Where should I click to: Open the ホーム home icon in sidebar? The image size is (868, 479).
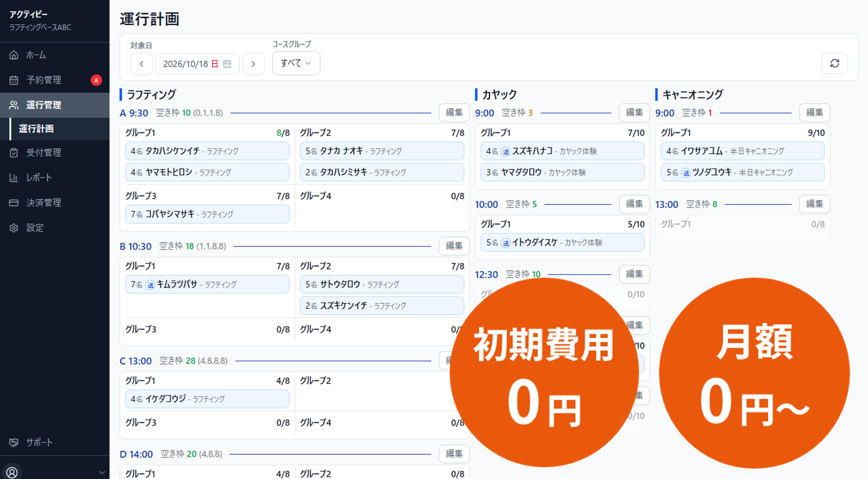tap(14, 55)
